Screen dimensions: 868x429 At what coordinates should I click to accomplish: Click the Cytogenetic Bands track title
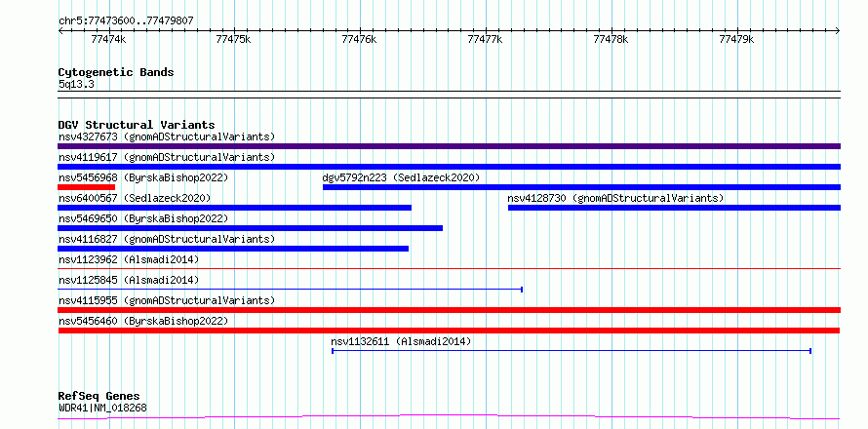116,72
